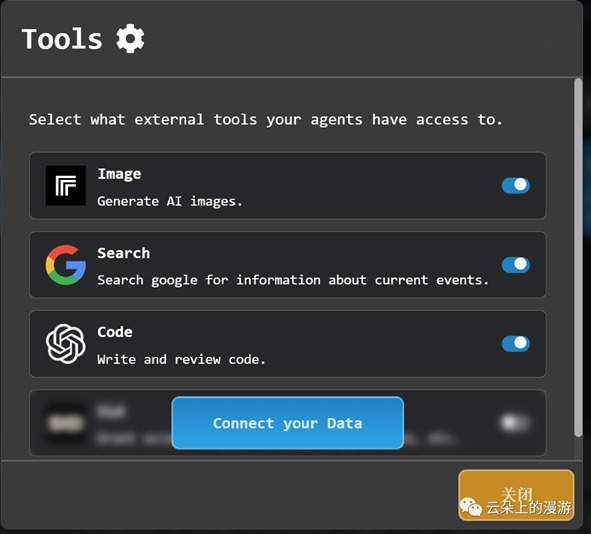Image resolution: width=591 pixels, height=534 pixels.
Task: Toggle the blurred switch in the locked row
Action: click(515, 423)
